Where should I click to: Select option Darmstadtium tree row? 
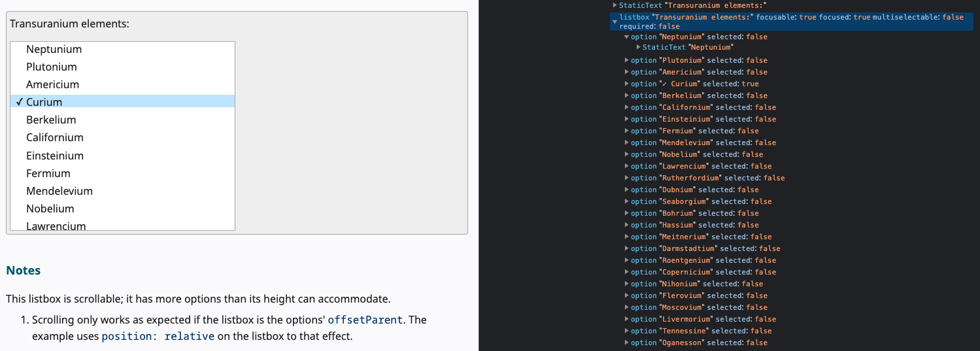coord(705,249)
